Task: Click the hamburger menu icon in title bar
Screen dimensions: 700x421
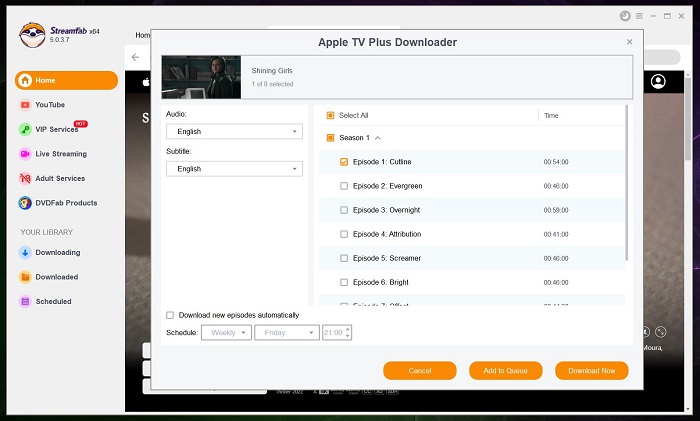Action: (x=639, y=16)
